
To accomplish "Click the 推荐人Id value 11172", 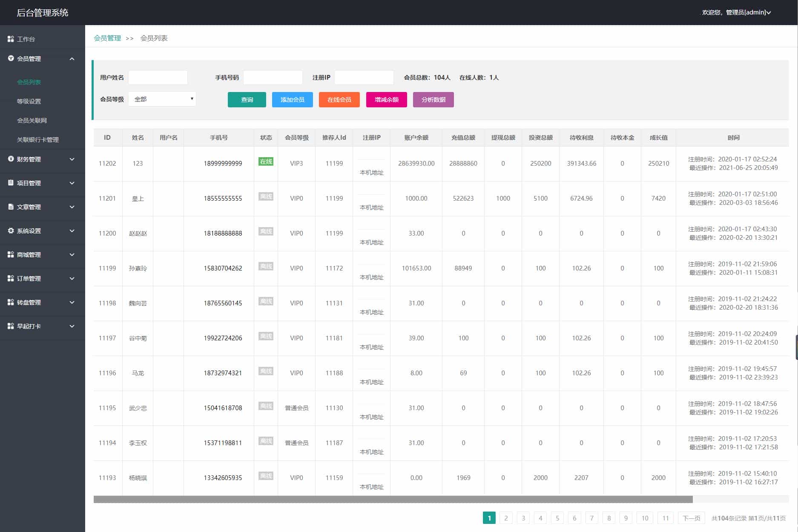I will click(x=334, y=268).
